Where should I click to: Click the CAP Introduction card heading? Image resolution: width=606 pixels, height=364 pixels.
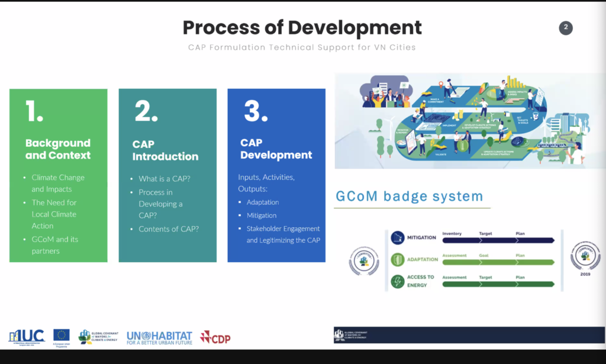(165, 150)
